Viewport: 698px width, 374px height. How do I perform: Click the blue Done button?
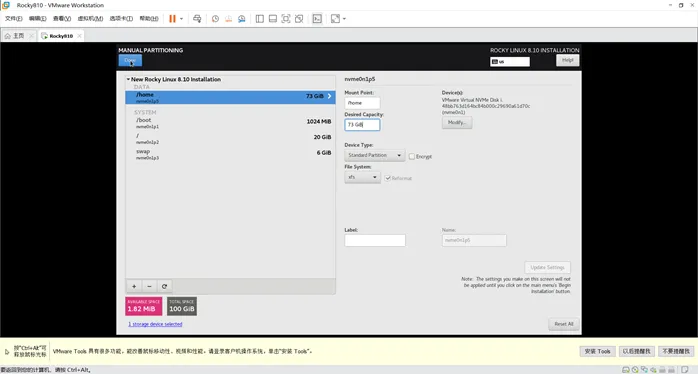point(130,61)
